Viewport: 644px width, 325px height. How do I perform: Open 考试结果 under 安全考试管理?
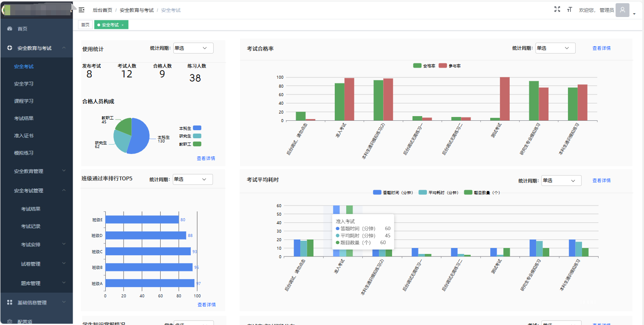tap(31, 209)
